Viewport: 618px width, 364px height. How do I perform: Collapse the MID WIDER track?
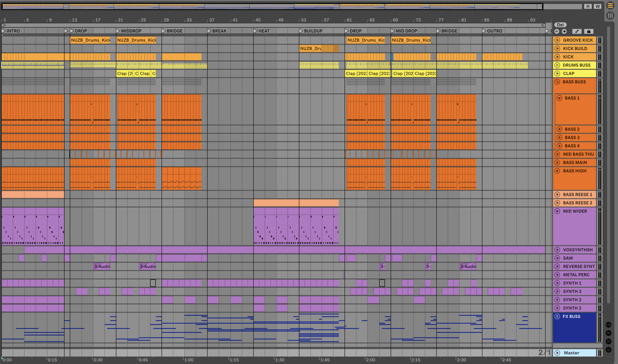pos(557,211)
